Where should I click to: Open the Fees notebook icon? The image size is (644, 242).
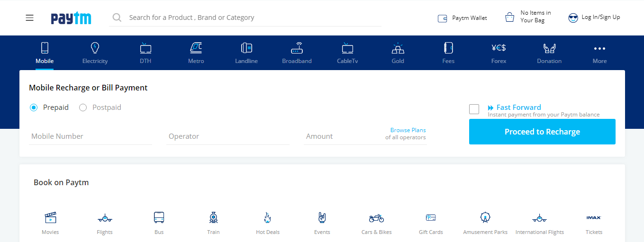click(448, 48)
